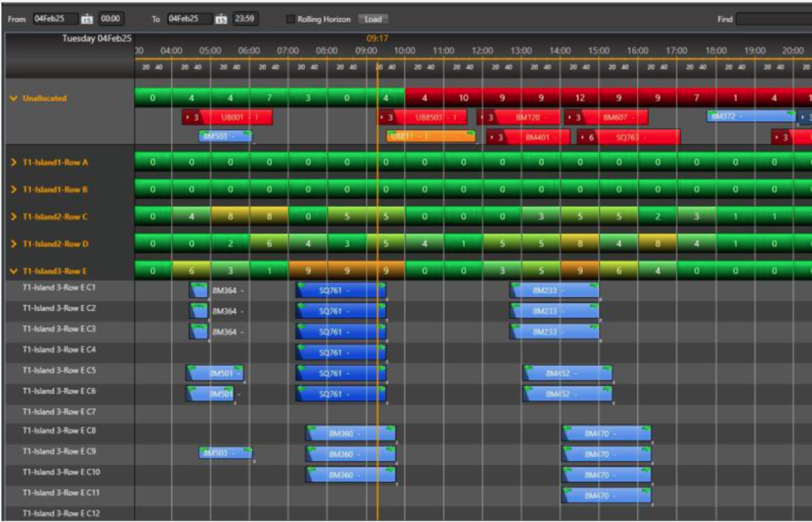Viewport: 812px width, 522px height.
Task: Click the 'Tuesday 04Feb25' date header
Action: click(97, 39)
